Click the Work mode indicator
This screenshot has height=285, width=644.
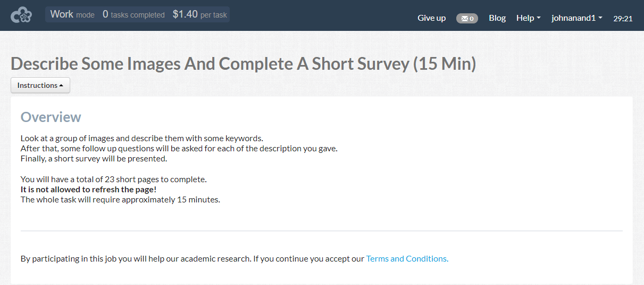point(72,14)
